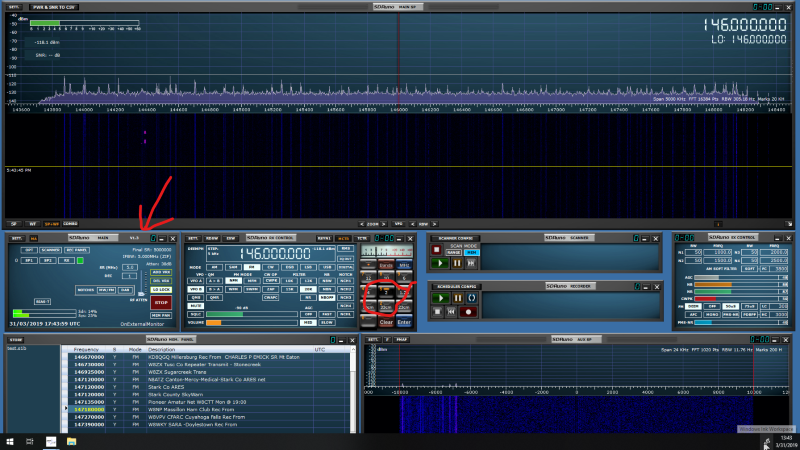Choose the 10 band keypad key

click(386, 278)
